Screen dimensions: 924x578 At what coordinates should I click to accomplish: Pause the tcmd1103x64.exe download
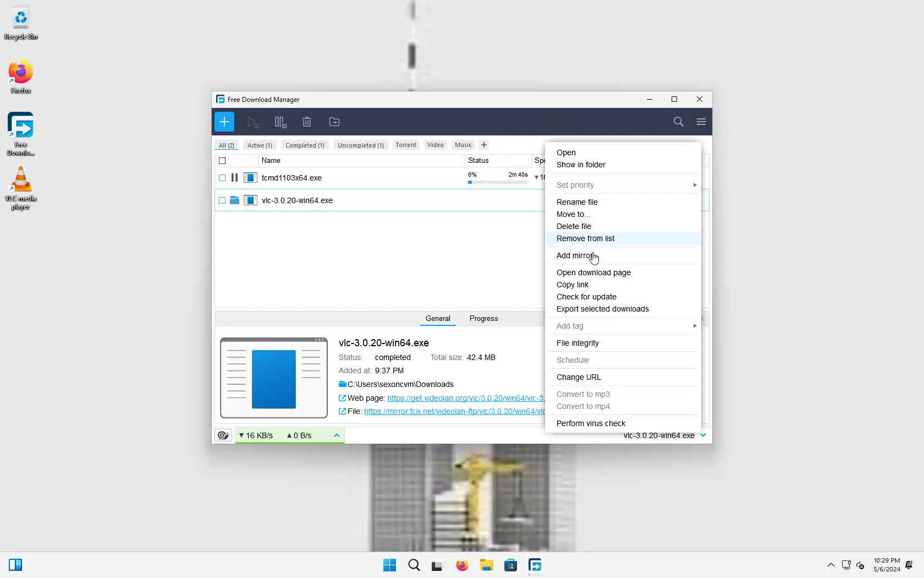point(234,178)
